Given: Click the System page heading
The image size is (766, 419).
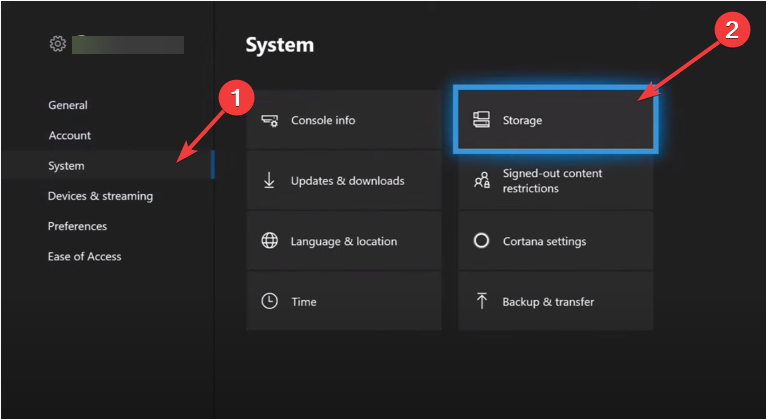Looking at the screenshot, I should 279,45.
